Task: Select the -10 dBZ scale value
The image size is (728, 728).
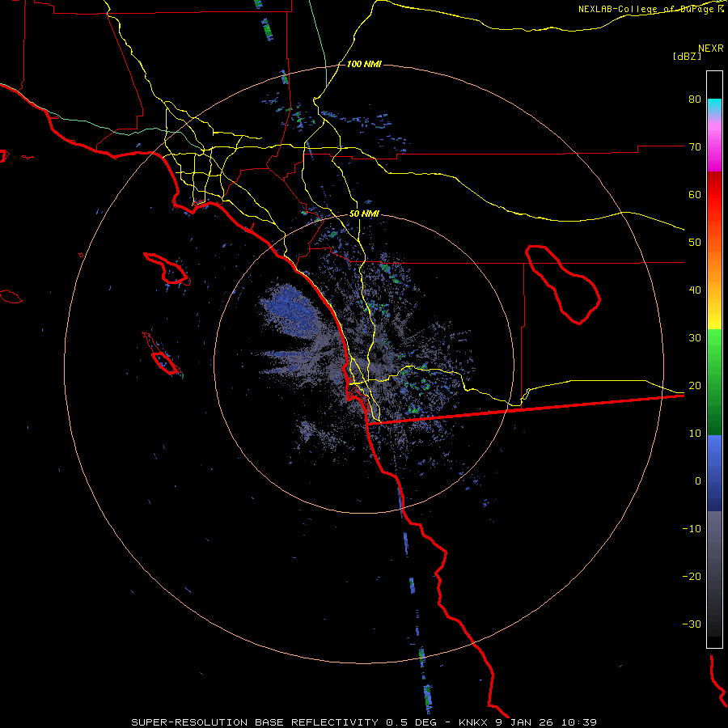Action: click(692, 529)
